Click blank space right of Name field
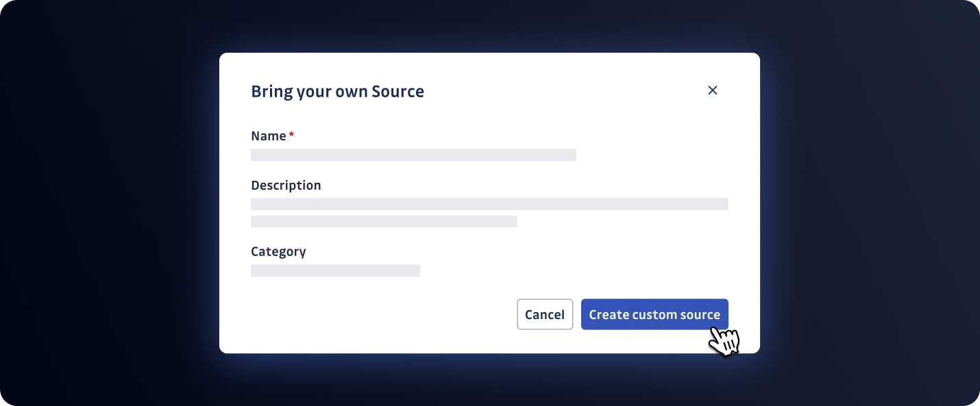 coord(651,155)
